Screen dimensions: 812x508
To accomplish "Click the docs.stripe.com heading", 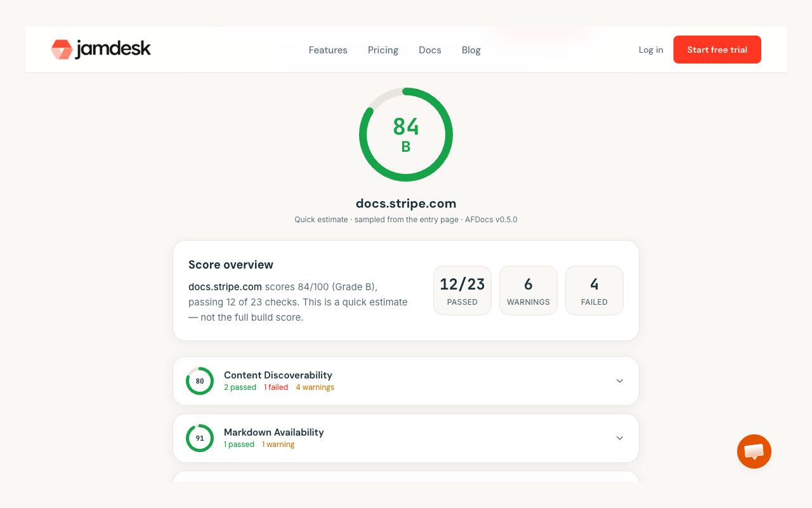I will pyautogui.click(x=406, y=203).
